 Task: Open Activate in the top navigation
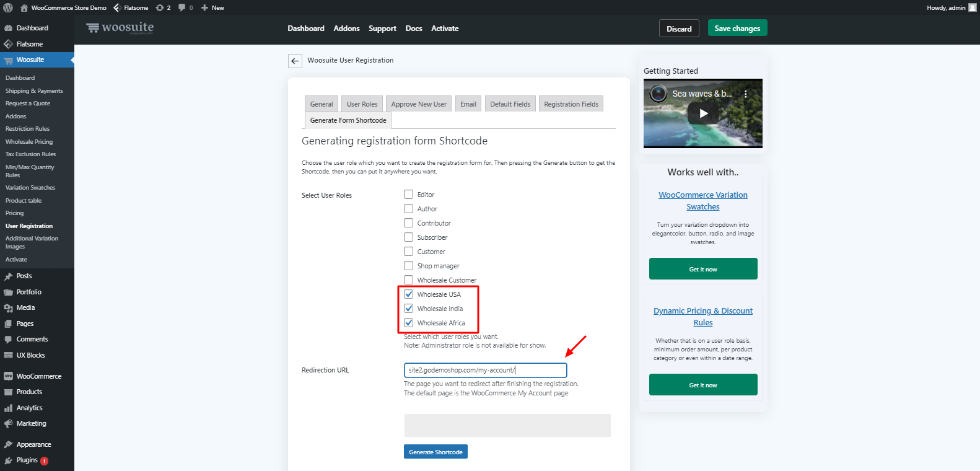445,29
